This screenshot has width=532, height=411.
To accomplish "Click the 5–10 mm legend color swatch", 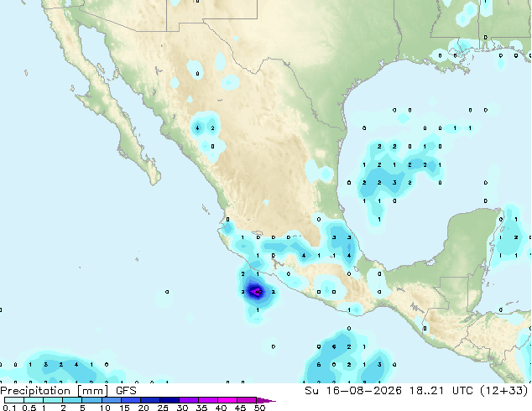I will [x=91, y=400].
